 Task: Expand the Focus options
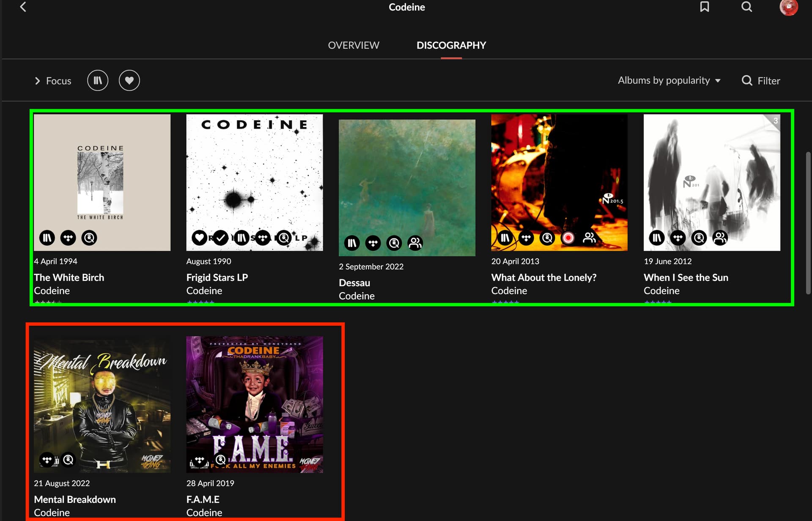[53, 81]
